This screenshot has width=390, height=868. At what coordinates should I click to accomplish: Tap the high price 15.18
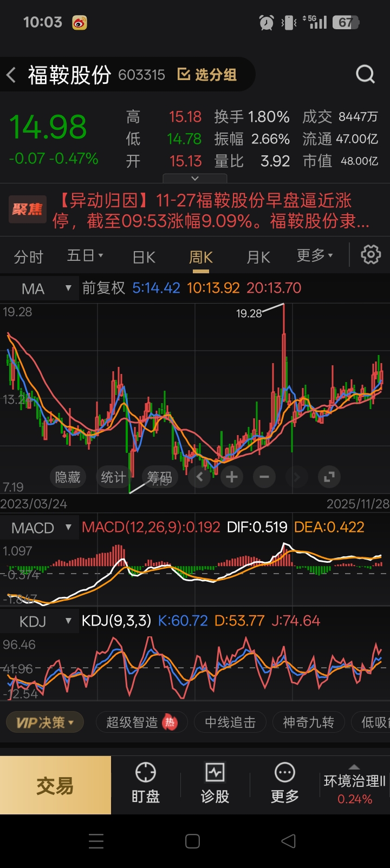(185, 117)
